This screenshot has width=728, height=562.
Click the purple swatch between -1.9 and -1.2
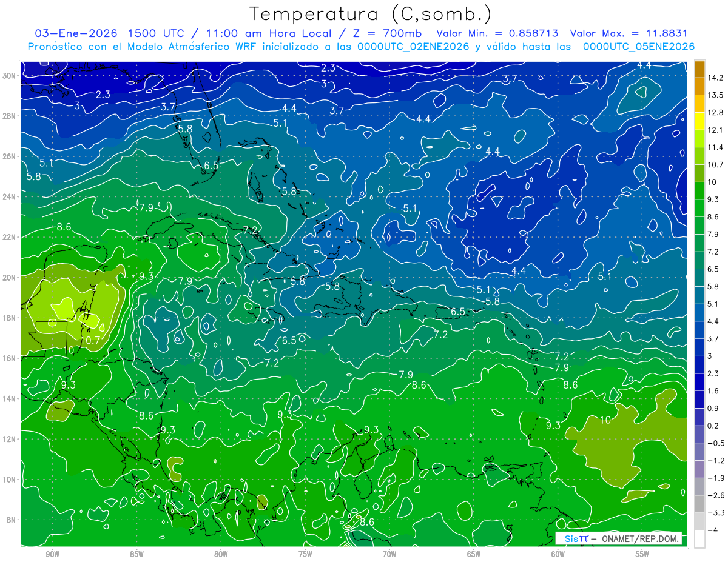click(x=699, y=469)
